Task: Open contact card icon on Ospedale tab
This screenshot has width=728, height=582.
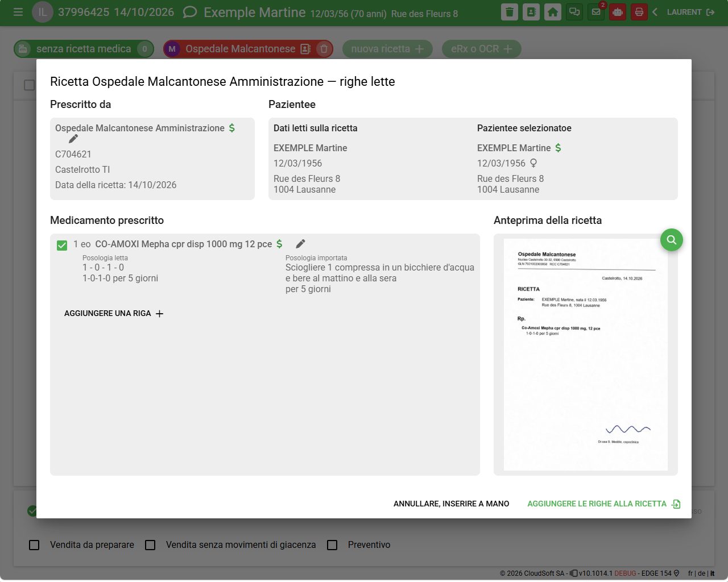Action: coord(305,49)
